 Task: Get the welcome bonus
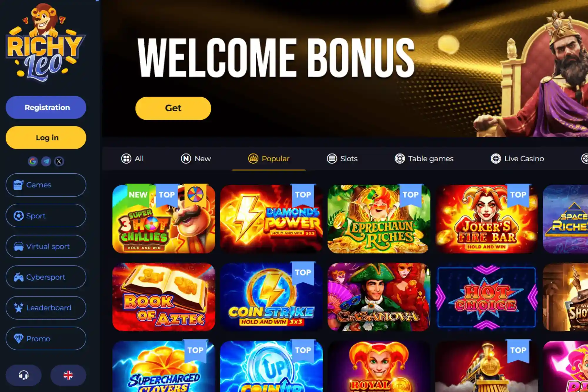(x=173, y=108)
